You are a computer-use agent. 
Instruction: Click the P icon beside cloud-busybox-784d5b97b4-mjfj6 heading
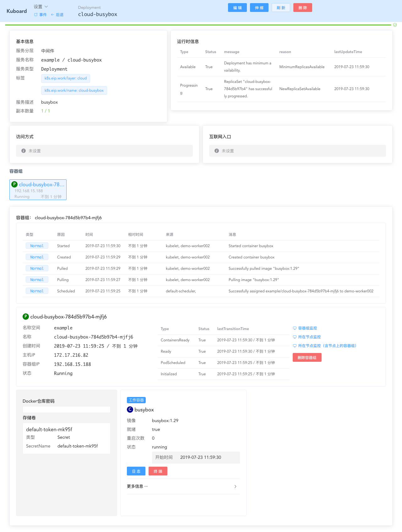[x=26, y=317]
